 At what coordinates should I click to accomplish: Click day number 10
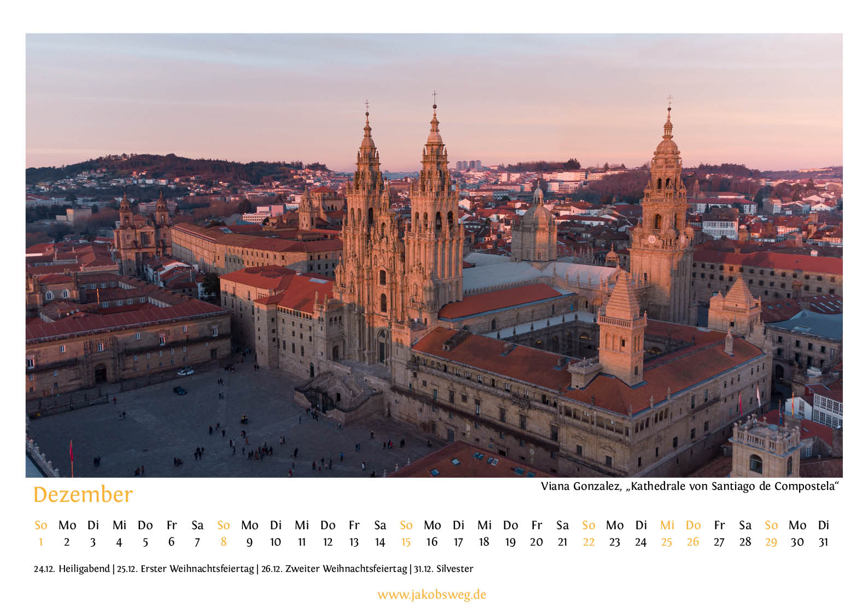pyautogui.click(x=276, y=542)
